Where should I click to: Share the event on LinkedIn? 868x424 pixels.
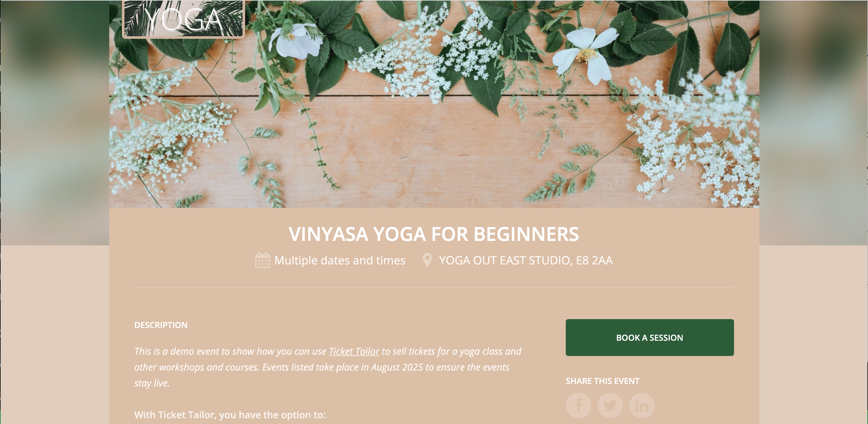(642, 406)
